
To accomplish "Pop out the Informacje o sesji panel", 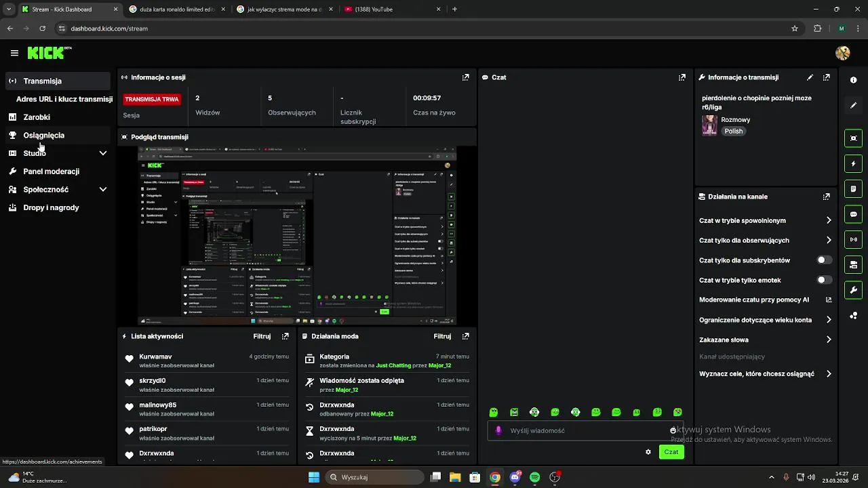I will click(465, 77).
